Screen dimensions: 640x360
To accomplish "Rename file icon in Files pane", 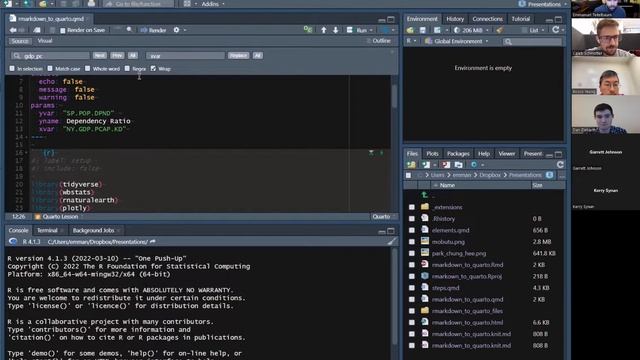I will point(459,164).
